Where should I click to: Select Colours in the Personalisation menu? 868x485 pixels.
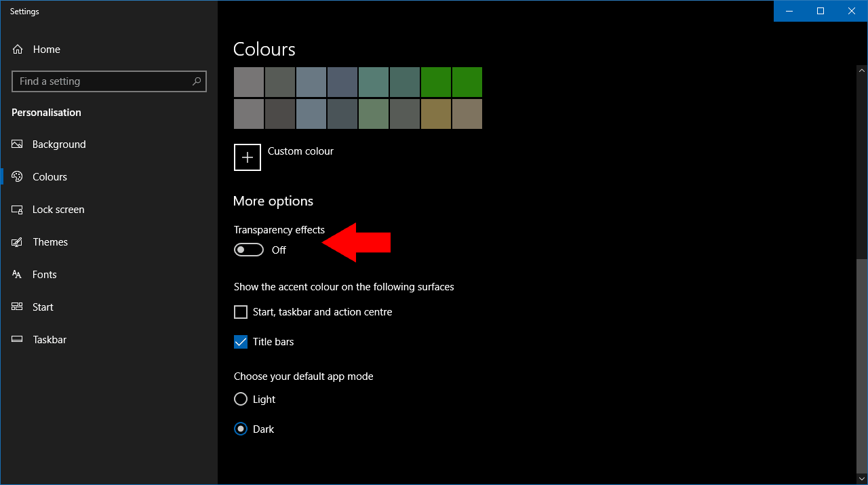pos(50,177)
